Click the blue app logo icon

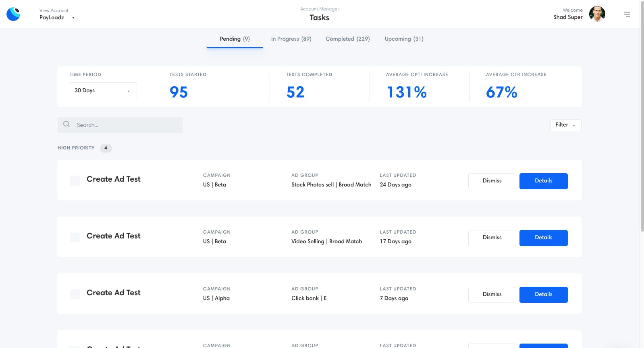[13, 14]
